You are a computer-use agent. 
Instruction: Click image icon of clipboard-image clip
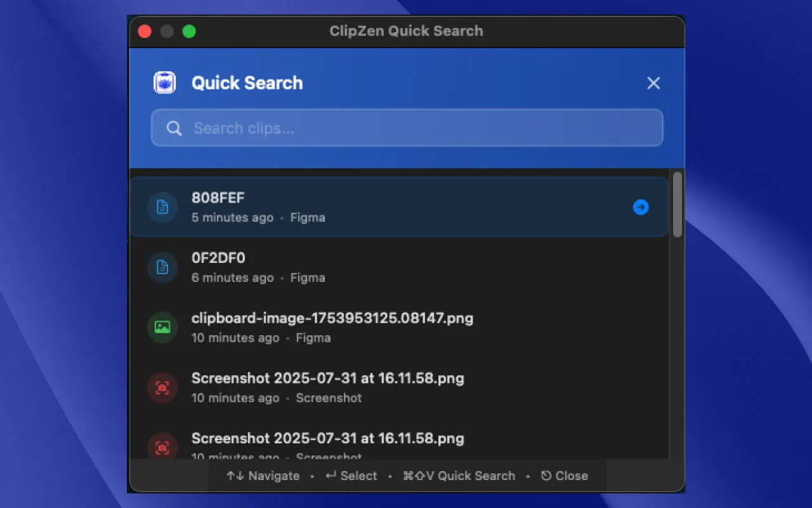tap(162, 328)
